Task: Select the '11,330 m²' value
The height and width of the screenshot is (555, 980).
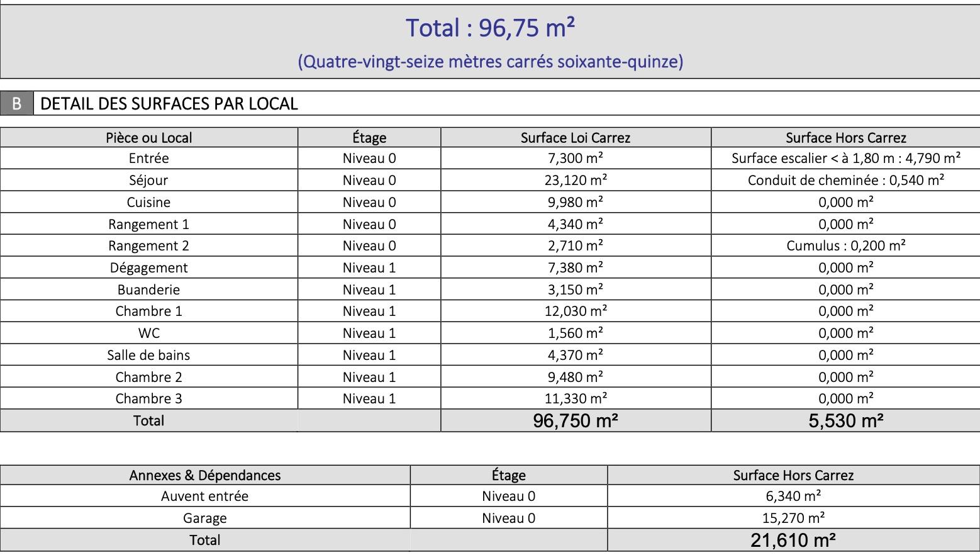Action: point(576,399)
